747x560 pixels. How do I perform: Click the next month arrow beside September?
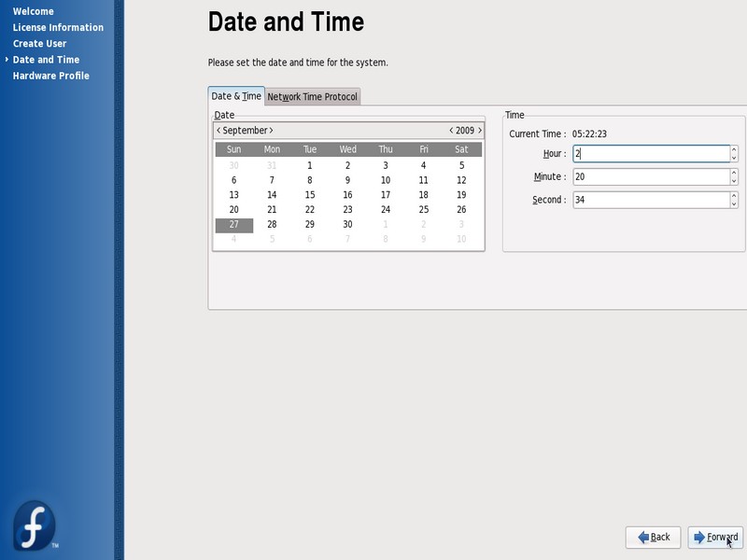click(x=272, y=131)
